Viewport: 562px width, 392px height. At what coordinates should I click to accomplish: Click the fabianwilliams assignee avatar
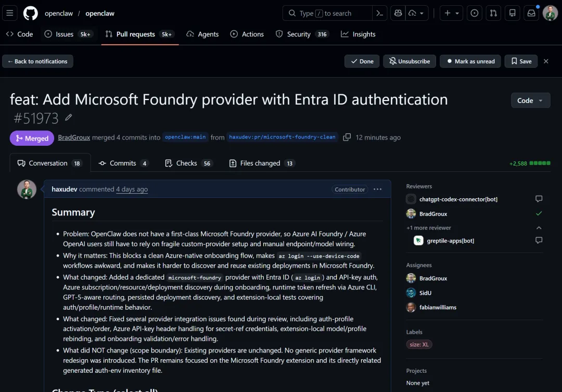[x=411, y=307]
